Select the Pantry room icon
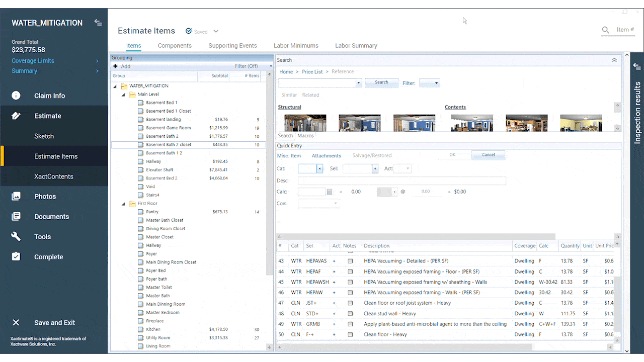 click(x=141, y=212)
